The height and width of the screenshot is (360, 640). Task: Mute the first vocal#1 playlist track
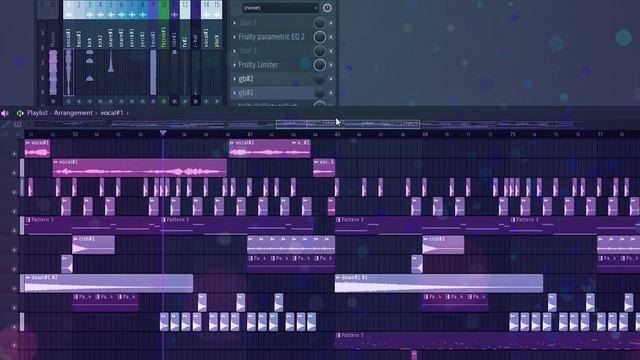(x=15, y=153)
